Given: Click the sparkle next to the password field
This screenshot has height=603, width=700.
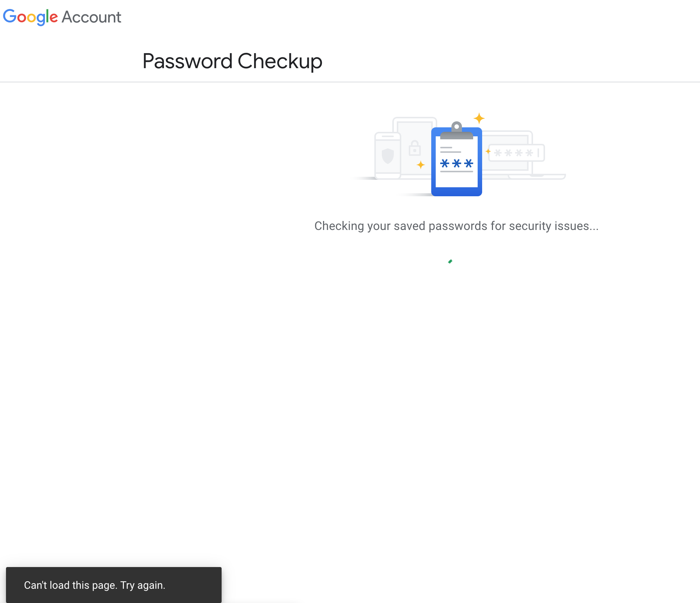Looking at the screenshot, I should [488, 152].
